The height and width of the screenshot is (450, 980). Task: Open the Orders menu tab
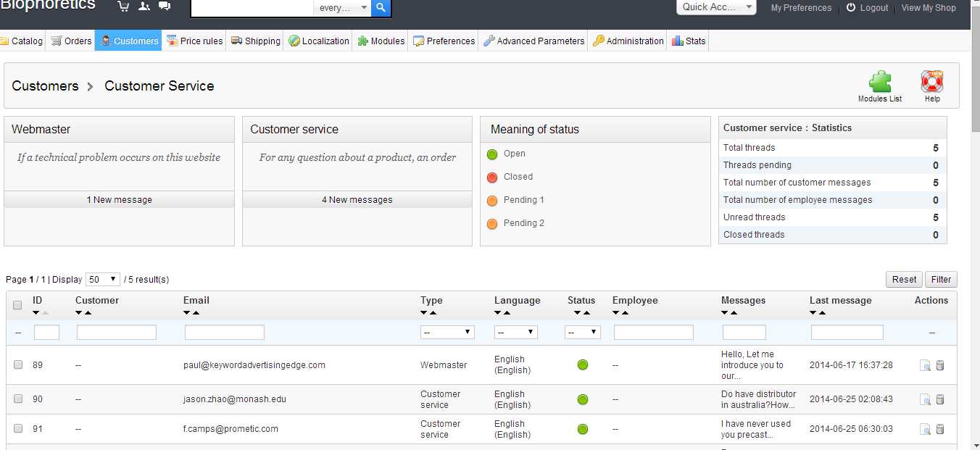(71, 41)
